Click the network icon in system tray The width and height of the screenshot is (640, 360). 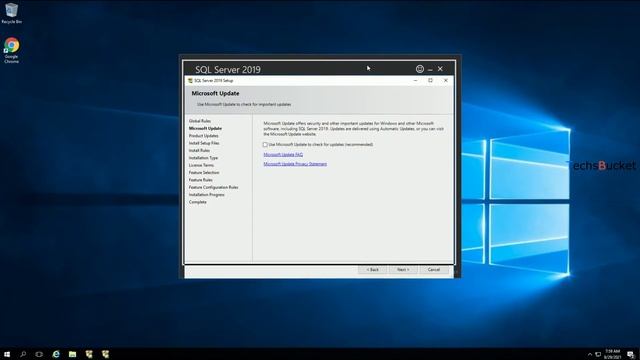(x=598, y=354)
